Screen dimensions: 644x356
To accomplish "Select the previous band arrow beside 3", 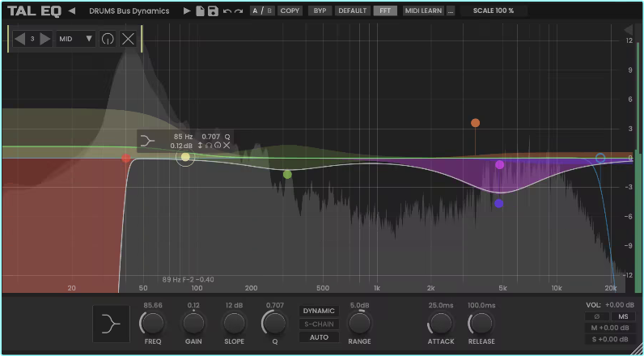I will pyautogui.click(x=19, y=39).
